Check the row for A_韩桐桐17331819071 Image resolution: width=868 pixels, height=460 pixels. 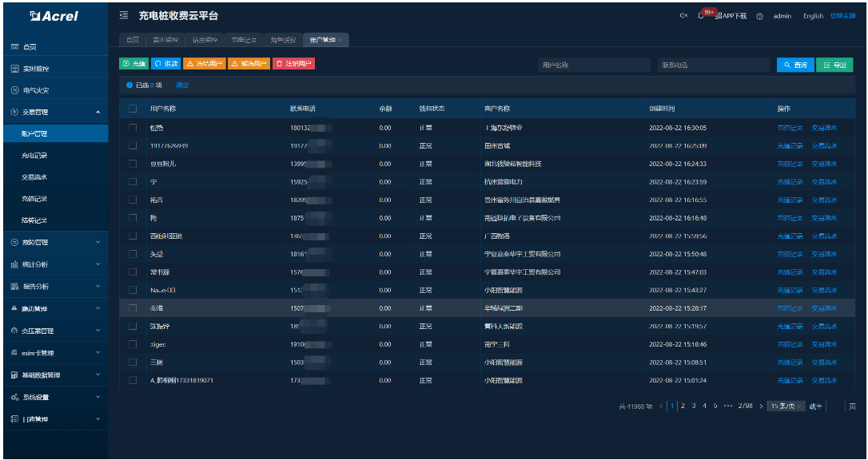coord(133,380)
